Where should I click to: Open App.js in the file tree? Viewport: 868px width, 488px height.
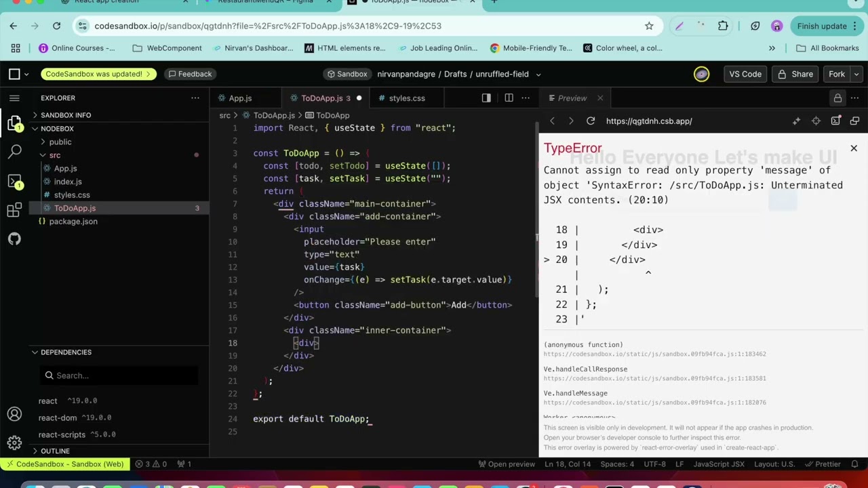[x=66, y=168]
